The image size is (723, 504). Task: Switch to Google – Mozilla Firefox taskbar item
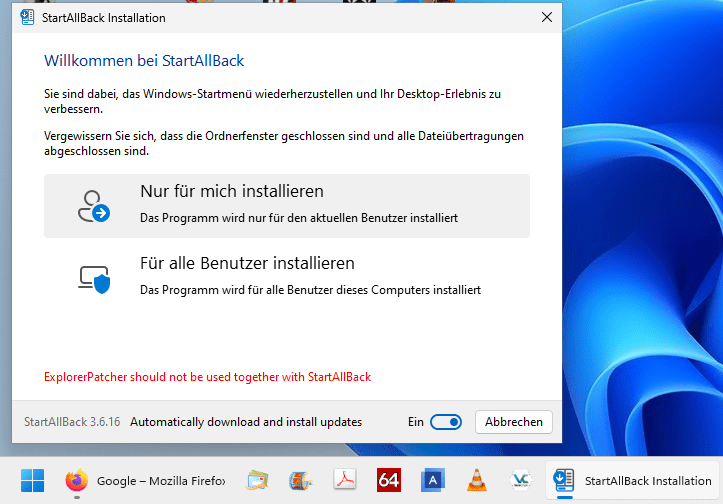(145, 481)
